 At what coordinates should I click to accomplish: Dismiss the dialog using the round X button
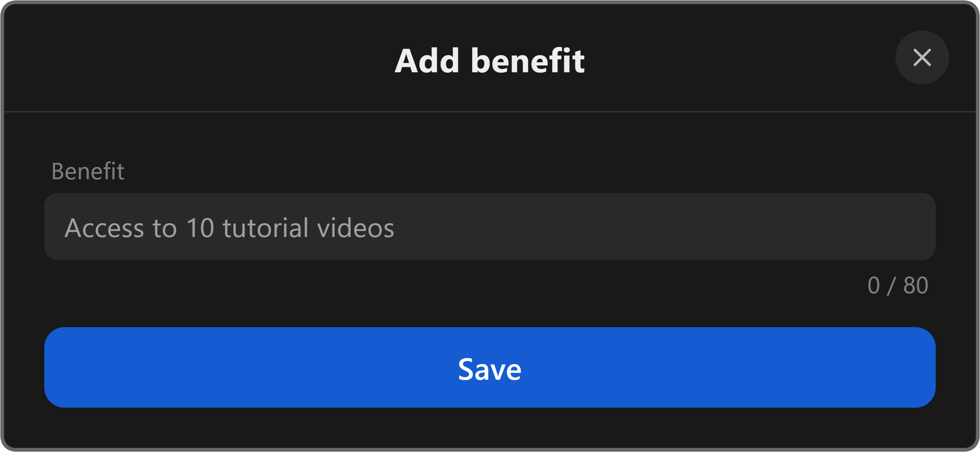(x=922, y=57)
